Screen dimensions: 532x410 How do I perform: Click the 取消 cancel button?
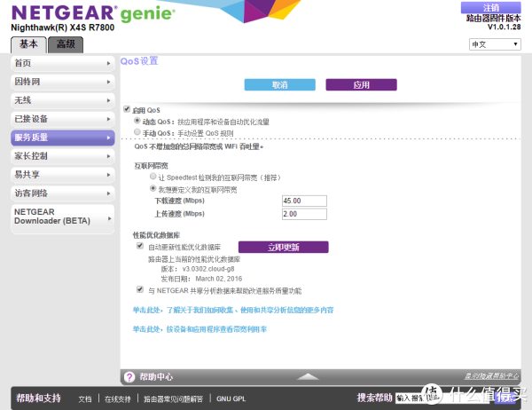(280, 85)
